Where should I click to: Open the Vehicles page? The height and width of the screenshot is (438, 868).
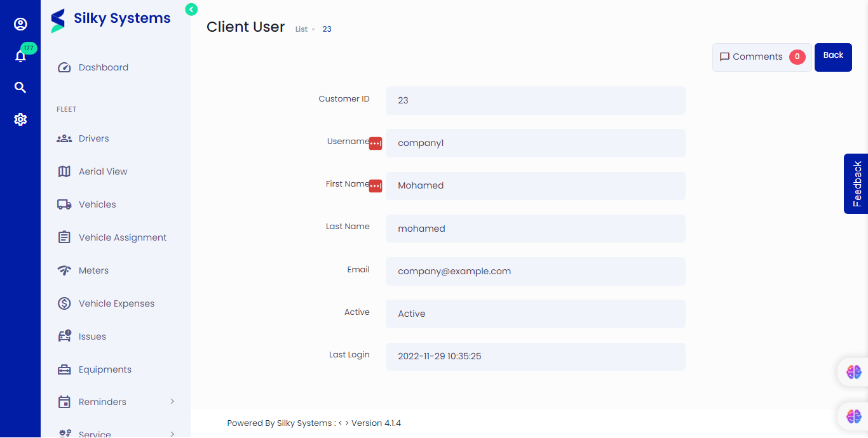(97, 204)
